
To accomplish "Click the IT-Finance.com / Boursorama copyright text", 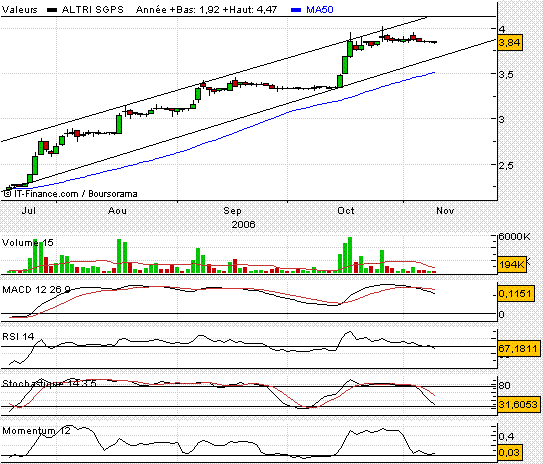I will 70,194.
